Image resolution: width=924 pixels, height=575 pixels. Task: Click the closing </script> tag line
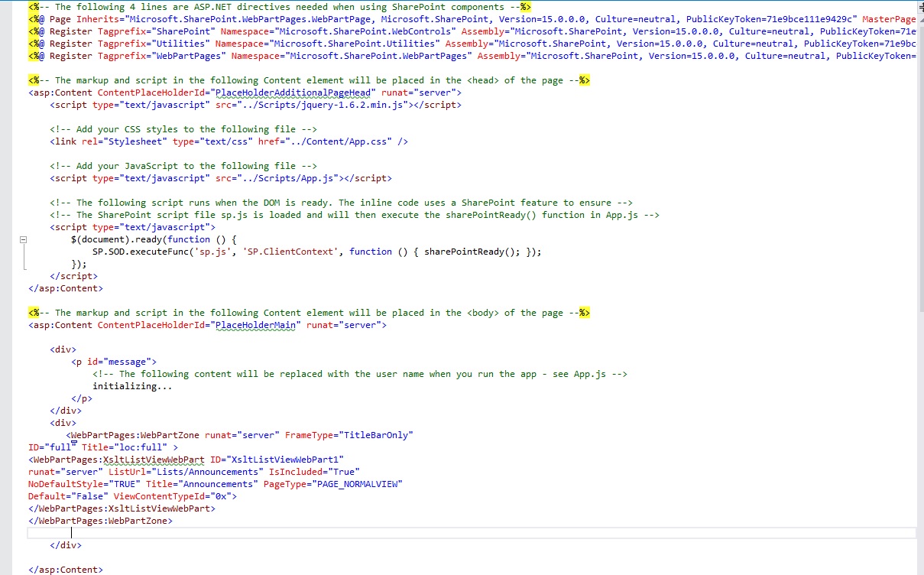click(x=73, y=276)
